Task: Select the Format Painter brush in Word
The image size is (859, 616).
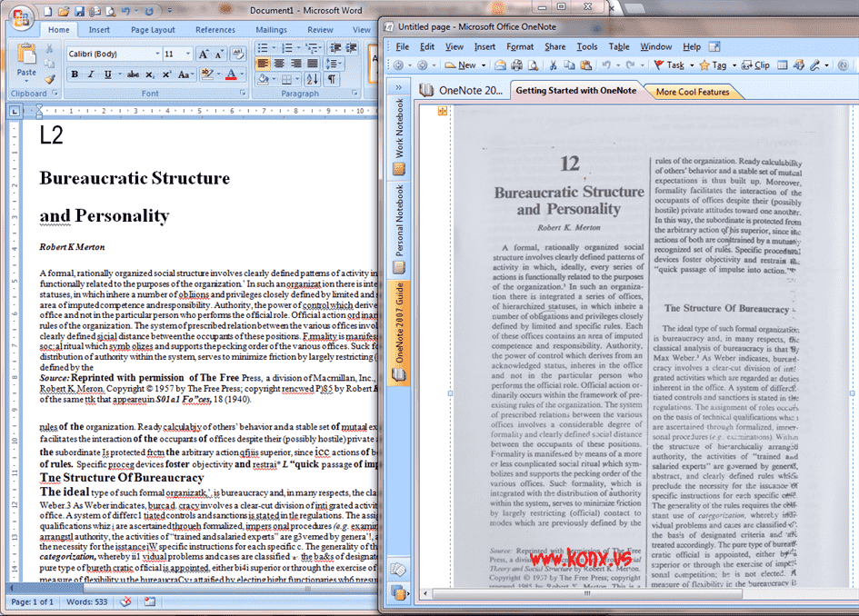Action: click(x=49, y=79)
